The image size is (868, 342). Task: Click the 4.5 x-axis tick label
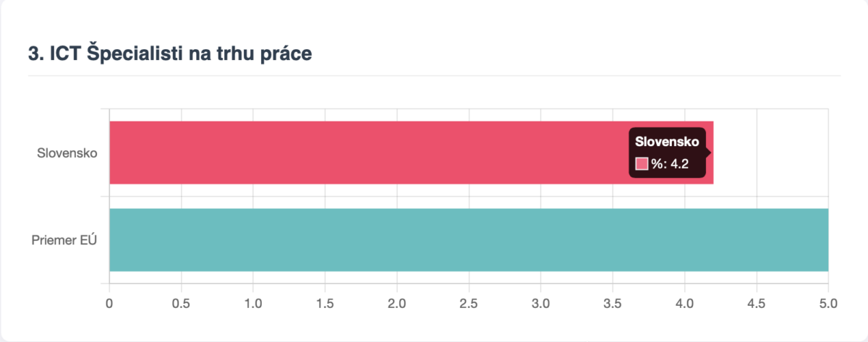coord(756,304)
